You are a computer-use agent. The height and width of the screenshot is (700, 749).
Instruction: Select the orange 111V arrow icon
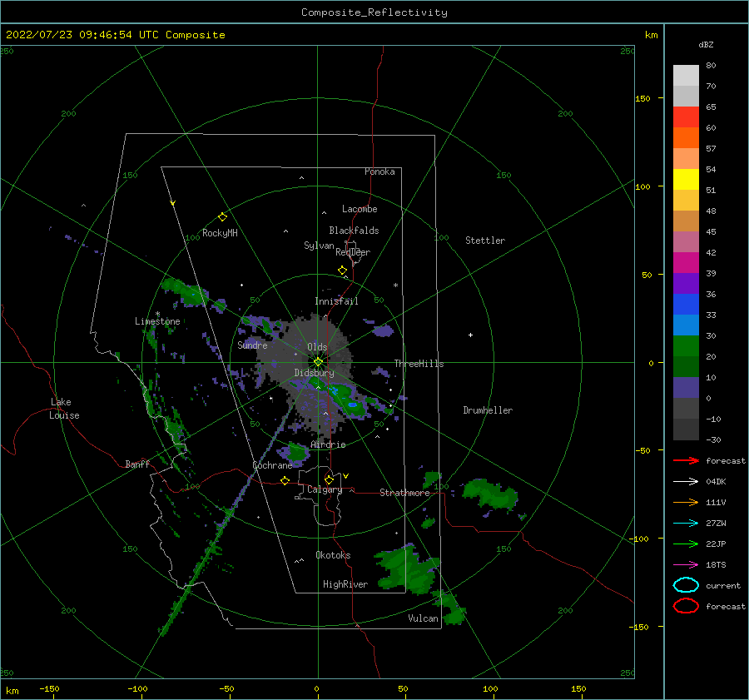tap(686, 502)
